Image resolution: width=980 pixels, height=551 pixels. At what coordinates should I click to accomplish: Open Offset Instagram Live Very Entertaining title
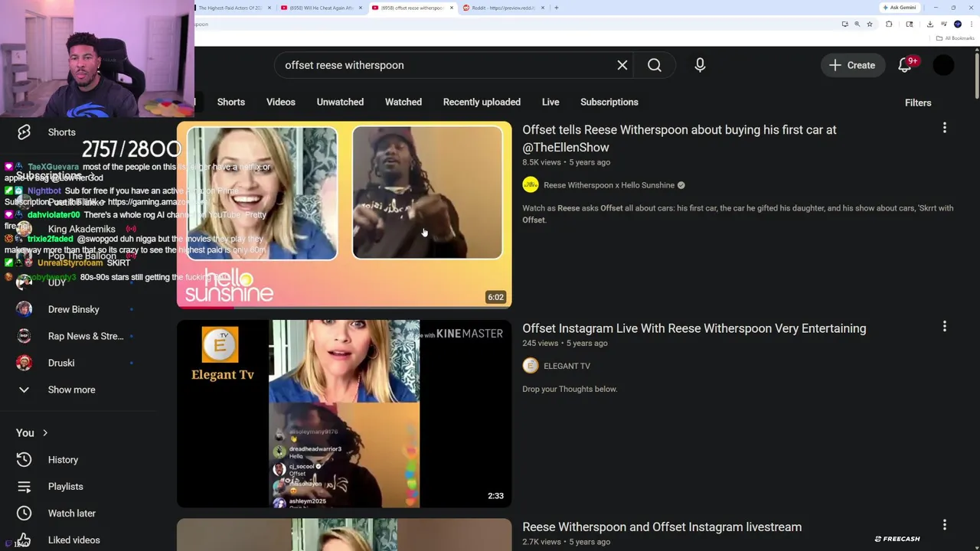[694, 328]
